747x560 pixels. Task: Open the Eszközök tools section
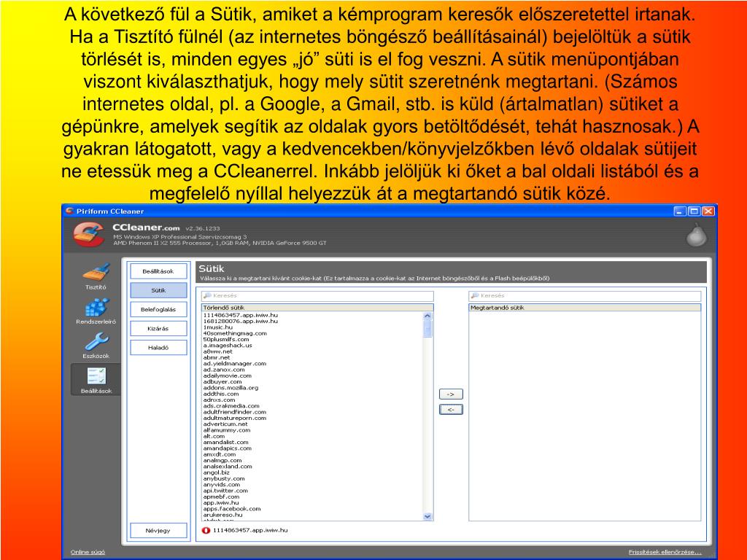coord(96,345)
